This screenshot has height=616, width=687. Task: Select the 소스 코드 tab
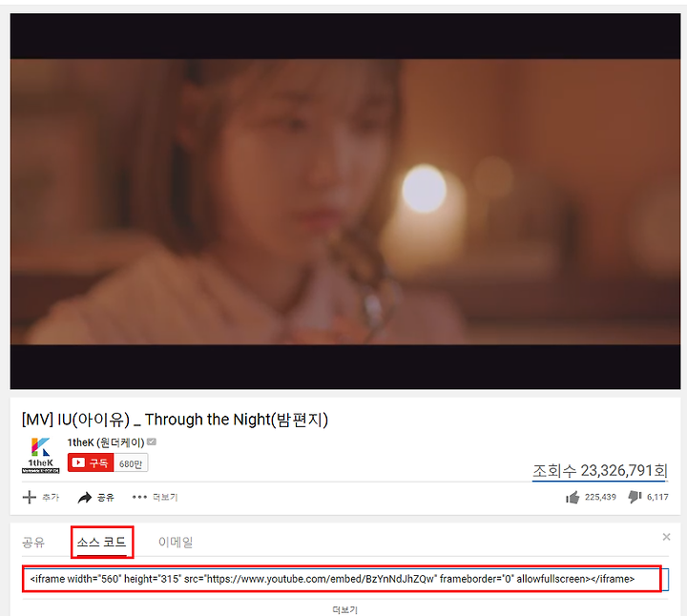pyautogui.click(x=102, y=542)
